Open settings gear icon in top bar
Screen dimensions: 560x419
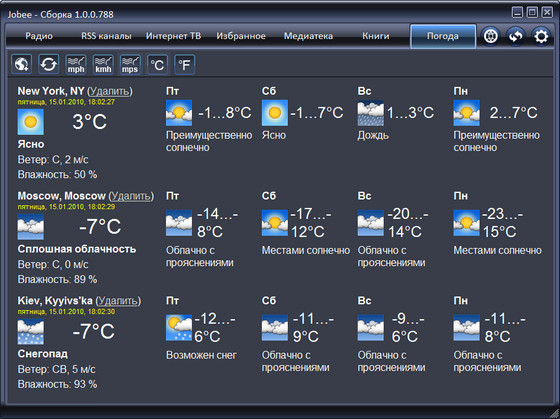click(541, 36)
